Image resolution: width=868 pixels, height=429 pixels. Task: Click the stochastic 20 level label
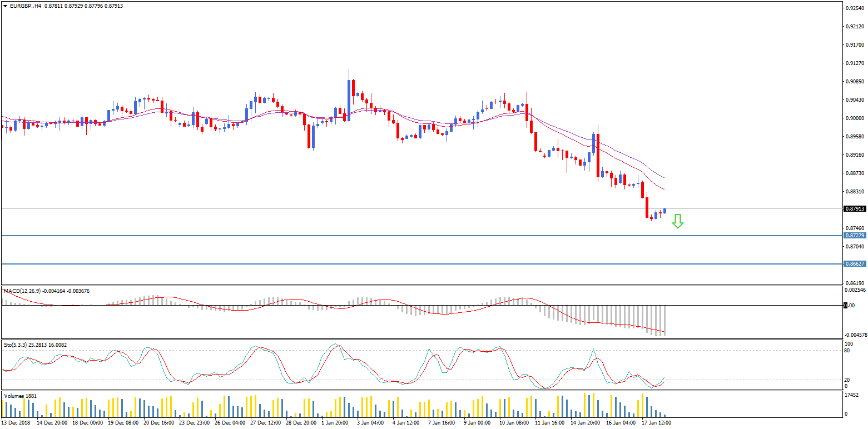[847, 380]
